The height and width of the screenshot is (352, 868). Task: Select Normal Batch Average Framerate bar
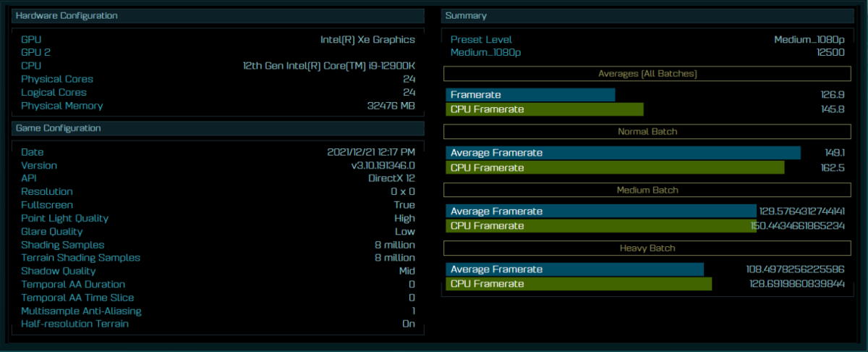(623, 153)
